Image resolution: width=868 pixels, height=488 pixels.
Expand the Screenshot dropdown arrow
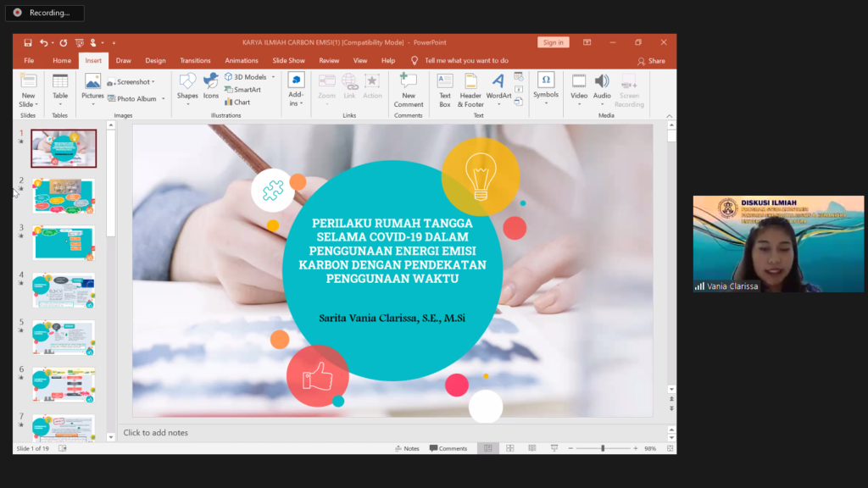(x=153, y=82)
